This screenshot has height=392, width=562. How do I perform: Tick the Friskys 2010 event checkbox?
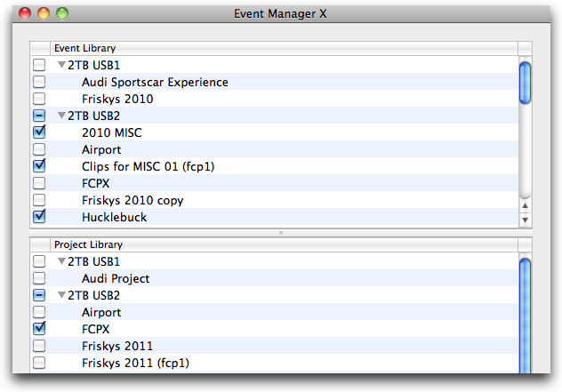(39, 99)
